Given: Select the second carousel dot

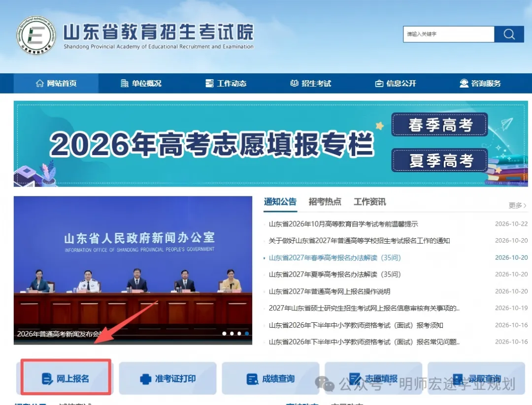Looking at the screenshot, I should point(232,334).
